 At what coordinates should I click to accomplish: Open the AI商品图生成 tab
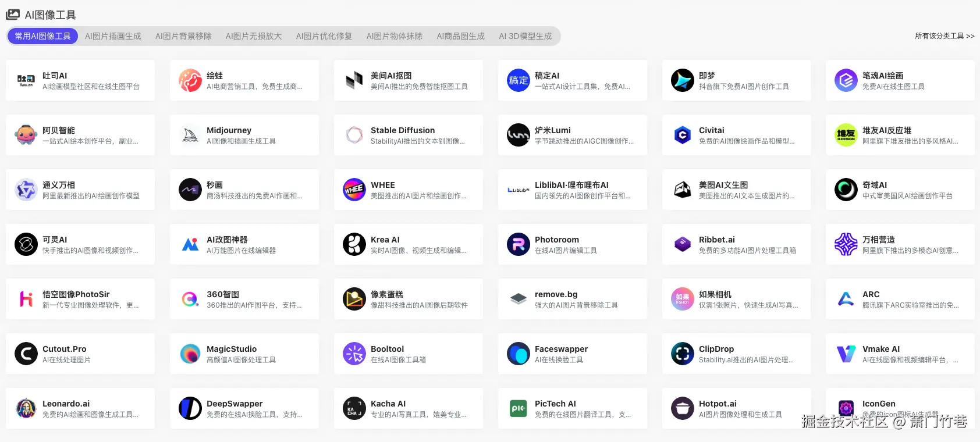click(x=461, y=36)
